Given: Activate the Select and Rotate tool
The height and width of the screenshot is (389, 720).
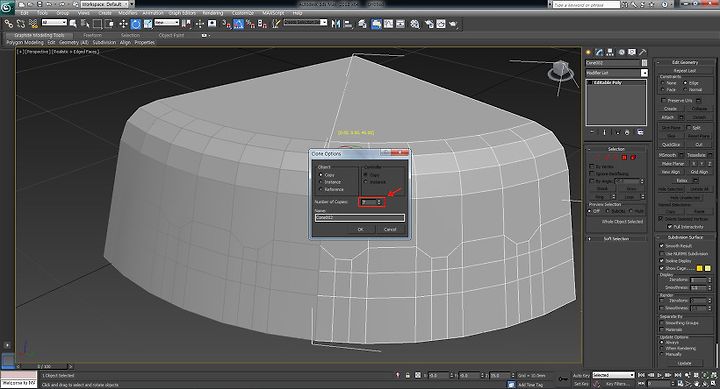Looking at the screenshot, I should (x=135, y=23).
